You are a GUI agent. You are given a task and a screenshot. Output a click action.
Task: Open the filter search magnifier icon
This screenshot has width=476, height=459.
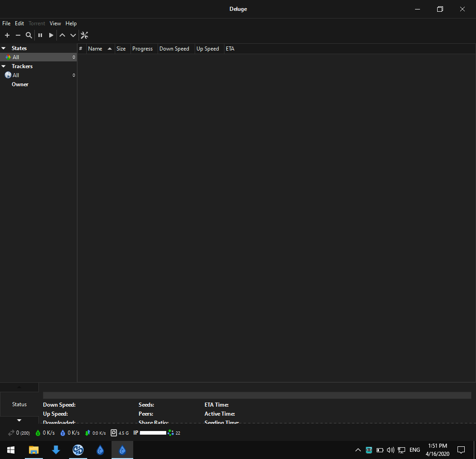29,35
